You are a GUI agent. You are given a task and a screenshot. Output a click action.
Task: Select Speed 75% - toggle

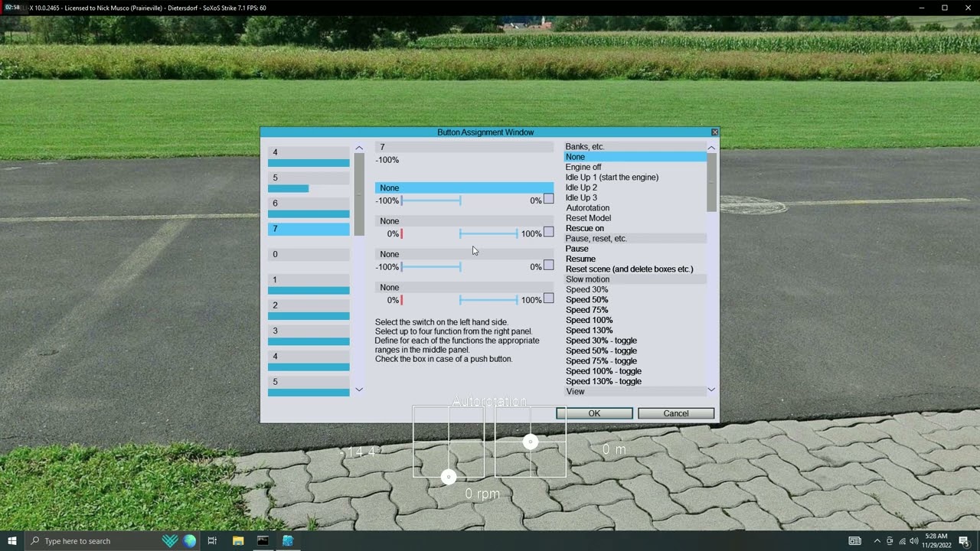(x=601, y=361)
